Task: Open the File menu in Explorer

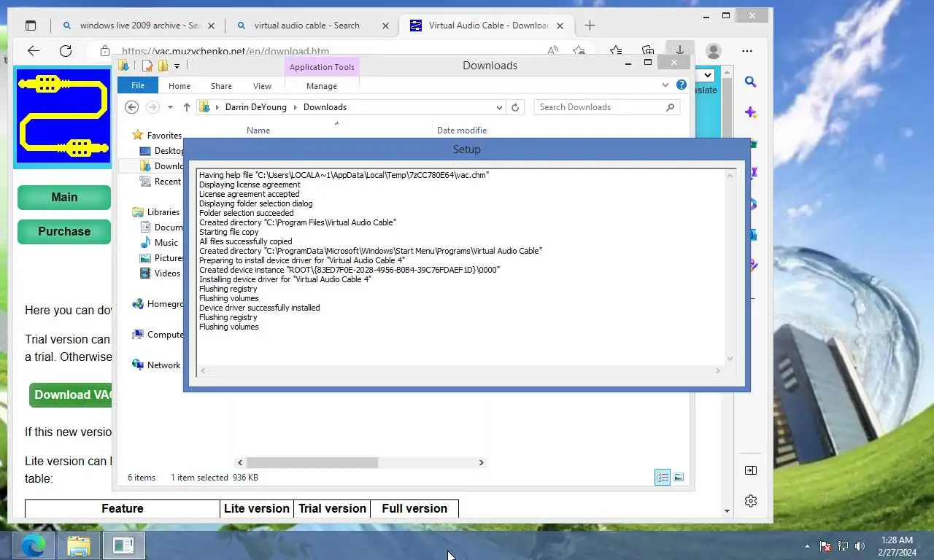Action: [x=138, y=85]
